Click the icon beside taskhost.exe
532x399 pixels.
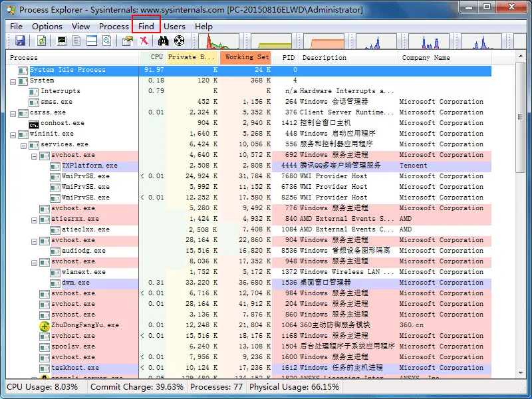[45, 368]
